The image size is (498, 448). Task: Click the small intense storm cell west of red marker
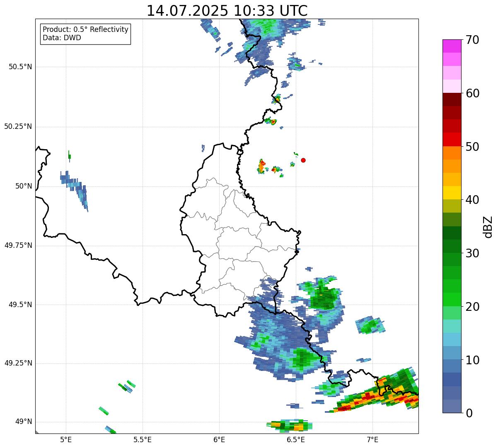[262, 167]
